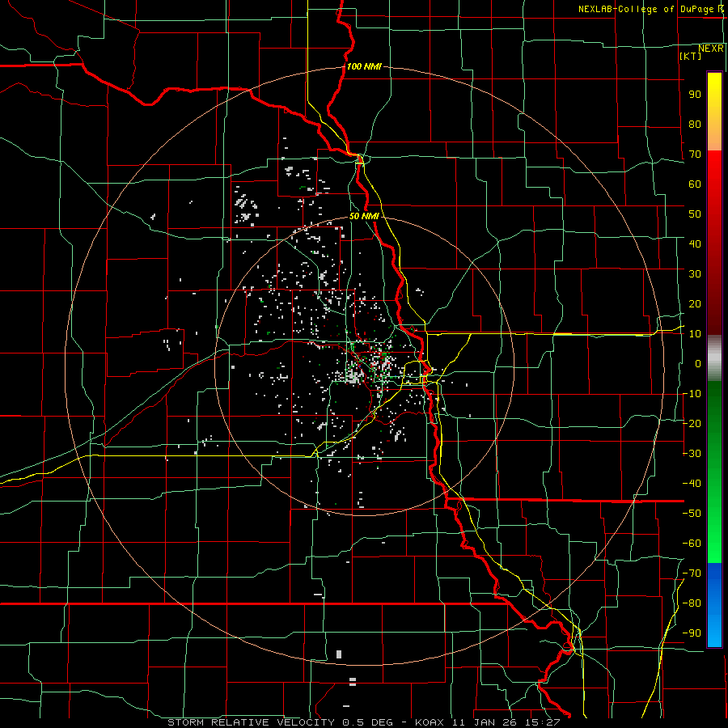Select the 40 value on velocity scale
This screenshot has height=728, width=728.
tap(695, 244)
